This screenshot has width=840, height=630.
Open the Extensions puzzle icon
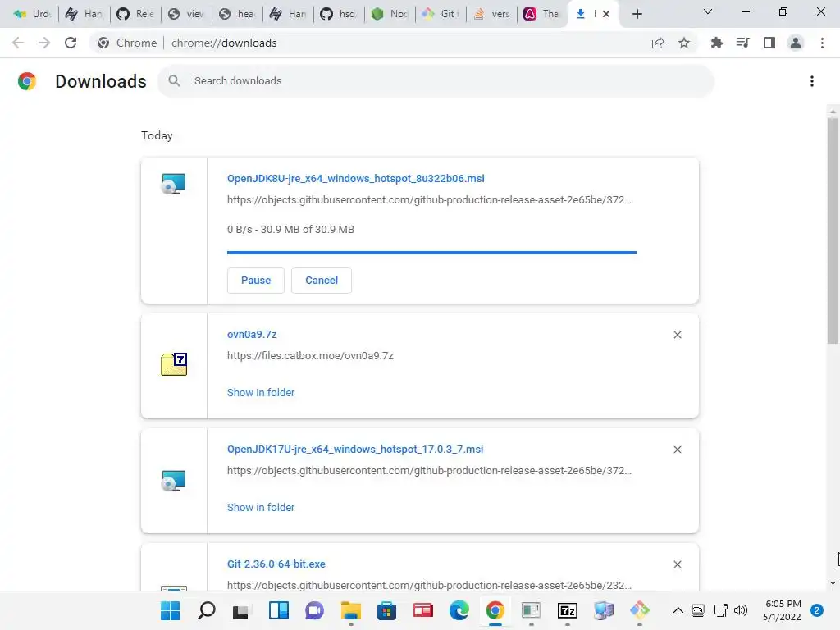716,43
